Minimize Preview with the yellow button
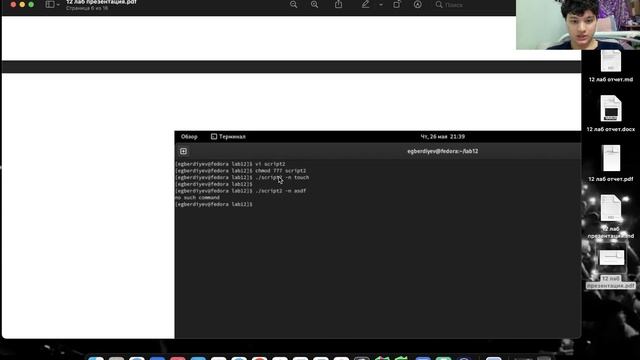The height and width of the screenshot is (360, 640). (22, 4)
